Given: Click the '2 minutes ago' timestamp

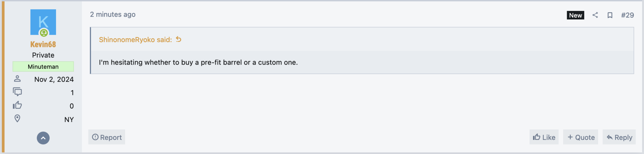Looking at the screenshot, I should click(113, 14).
